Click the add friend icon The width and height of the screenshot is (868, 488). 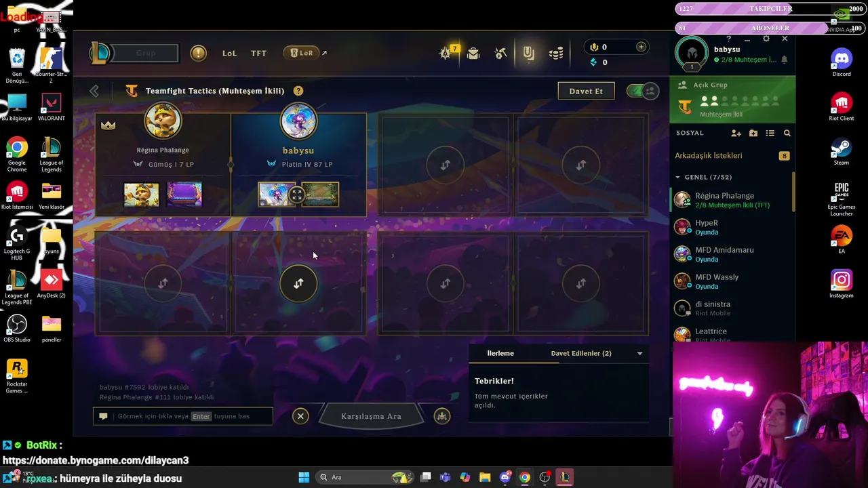tap(736, 134)
